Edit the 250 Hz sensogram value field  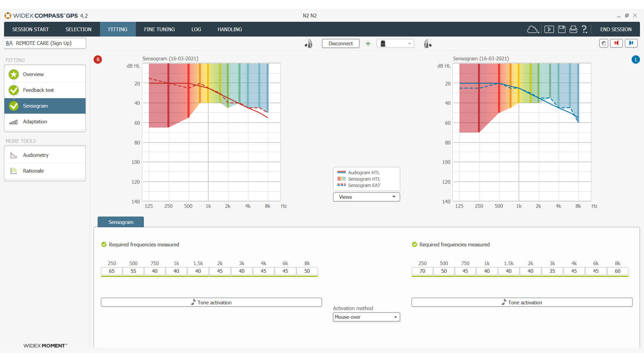click(x=111, y=271)
